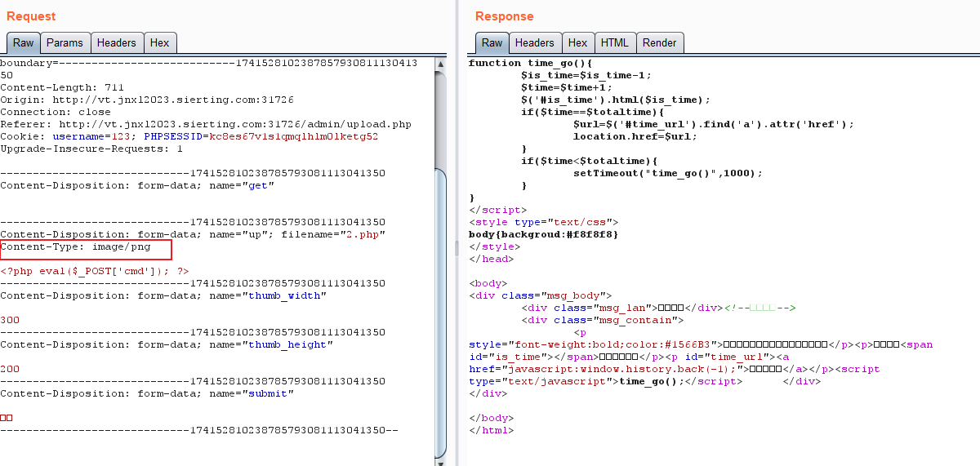Click the PHP eval($_POST['cmd']) payload line
This screenshot has width=980, height=466.
click(95, 271)
